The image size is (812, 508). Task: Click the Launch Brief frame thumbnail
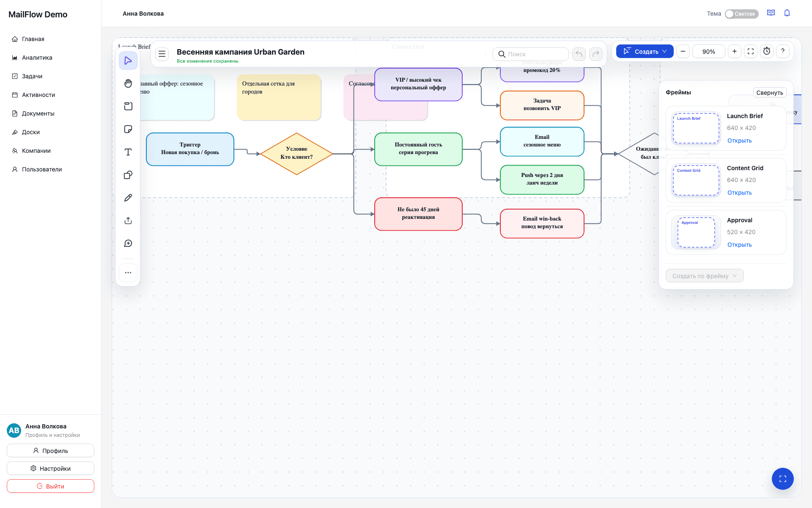point(696,128)
